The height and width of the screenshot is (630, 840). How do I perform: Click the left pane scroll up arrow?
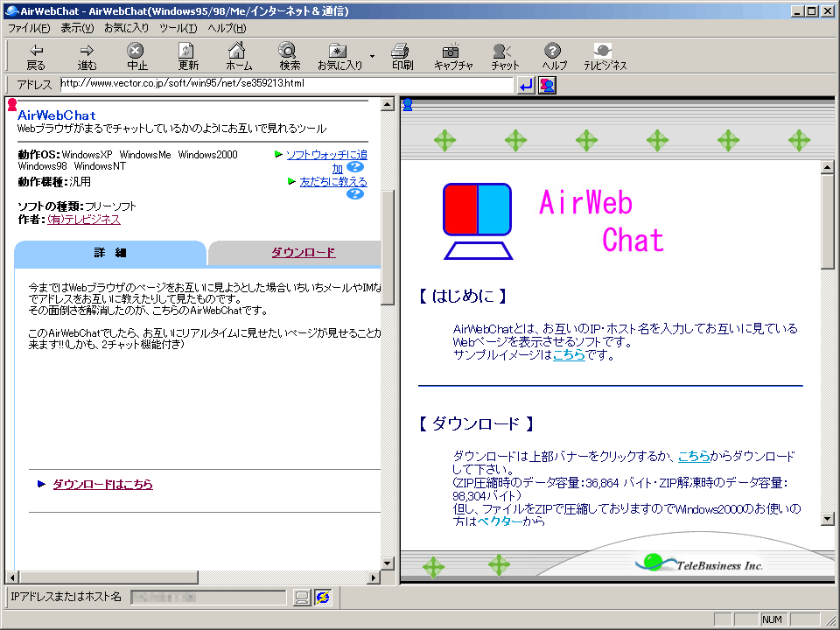pyautogui.click(x=388, y=104)
